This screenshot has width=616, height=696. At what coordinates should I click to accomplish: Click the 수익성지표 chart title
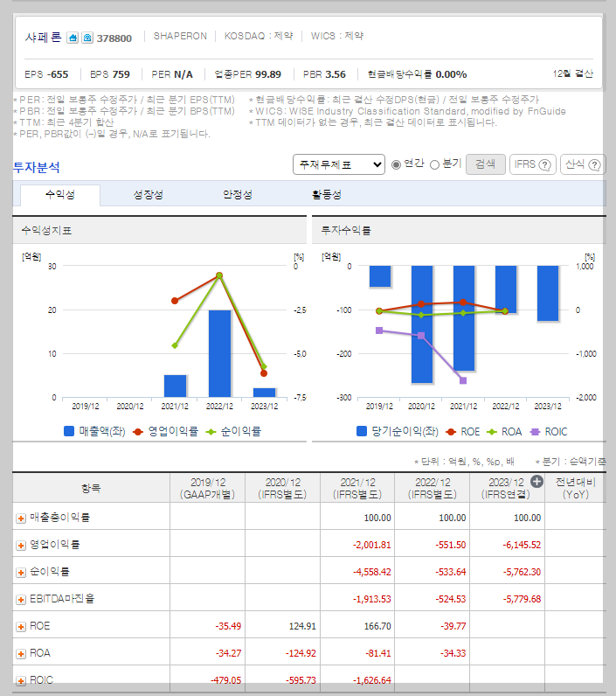[46, 230]
